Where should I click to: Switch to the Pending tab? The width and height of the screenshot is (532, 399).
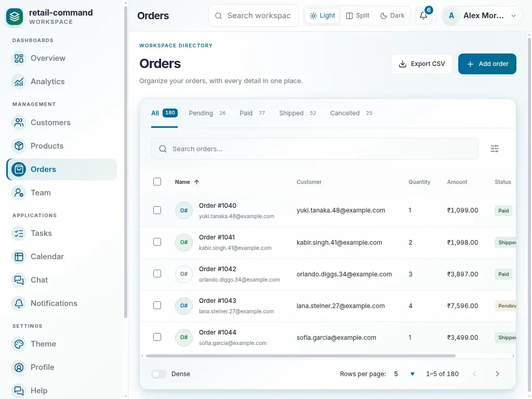tap(207, 113)
